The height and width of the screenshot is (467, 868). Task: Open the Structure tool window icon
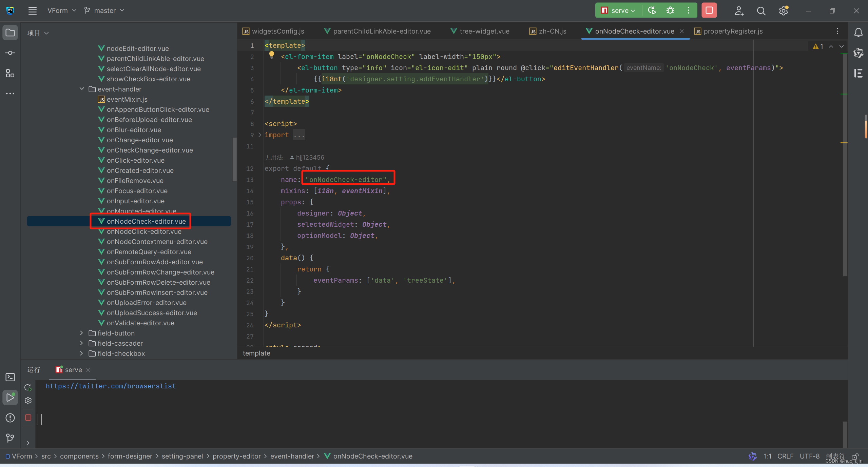click(10, 73)
